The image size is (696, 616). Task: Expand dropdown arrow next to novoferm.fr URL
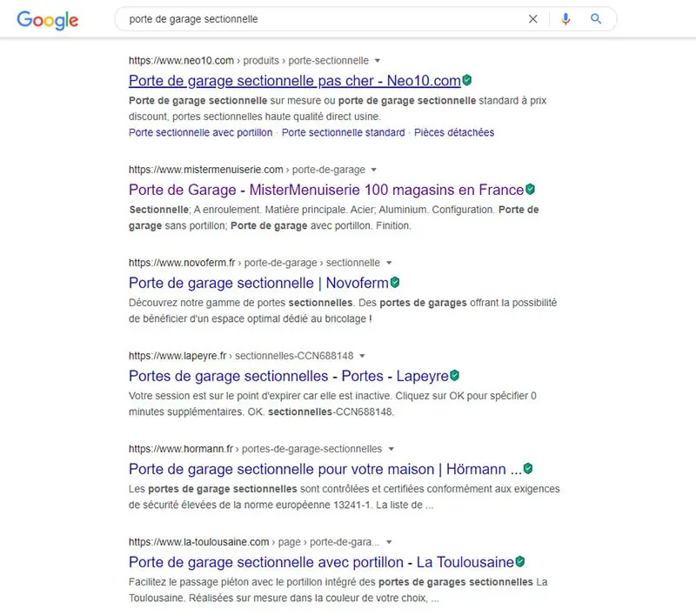pos(389,263)
